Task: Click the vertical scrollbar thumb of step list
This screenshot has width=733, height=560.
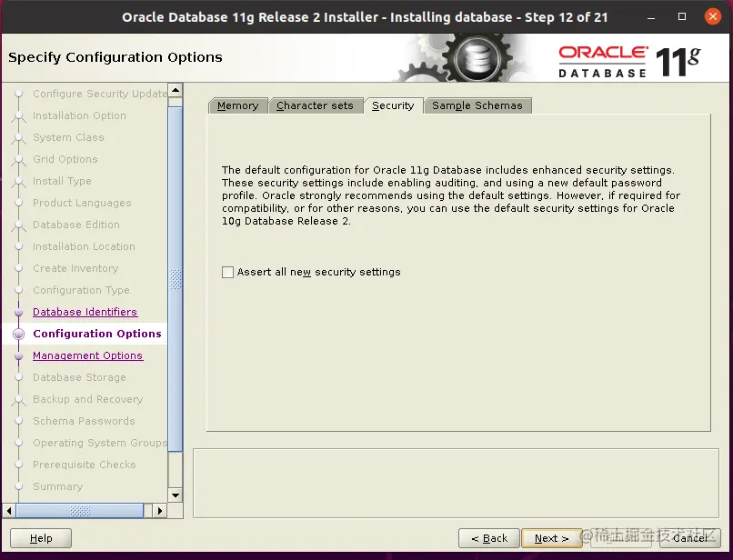Action: (176, 279)
